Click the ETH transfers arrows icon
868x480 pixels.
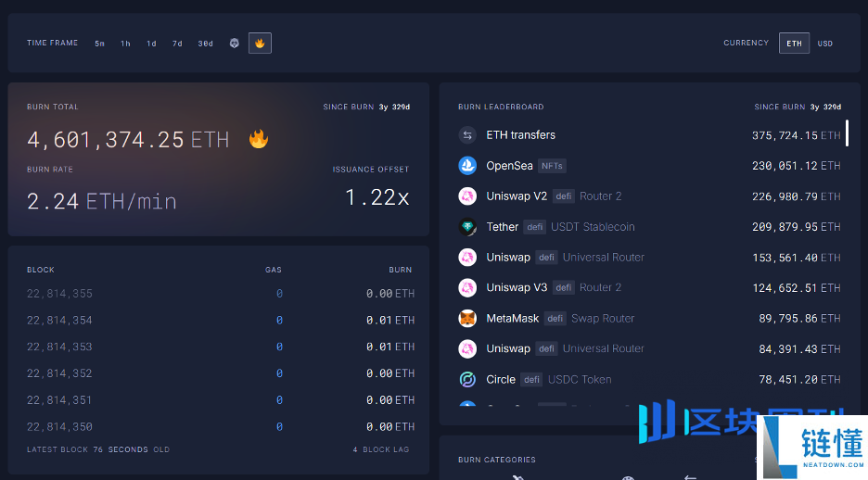pyautogui.click(x=467, y=135)
